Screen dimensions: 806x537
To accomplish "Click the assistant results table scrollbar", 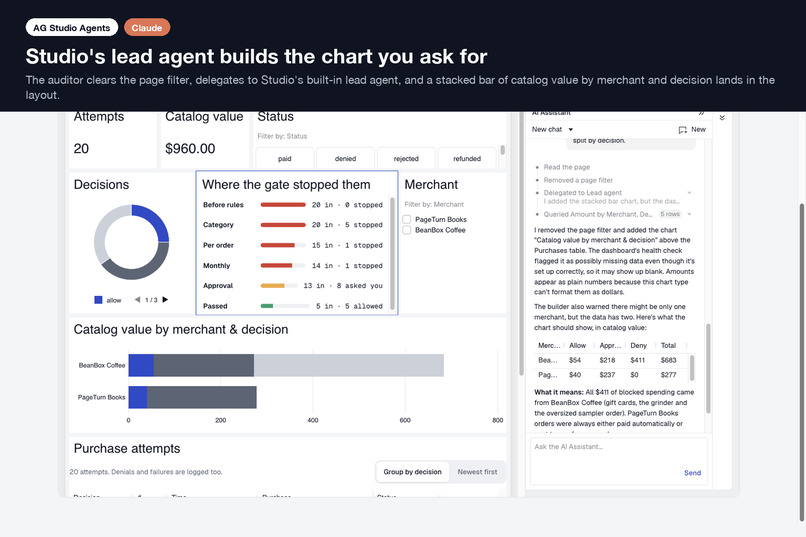I will pos(692,368).
